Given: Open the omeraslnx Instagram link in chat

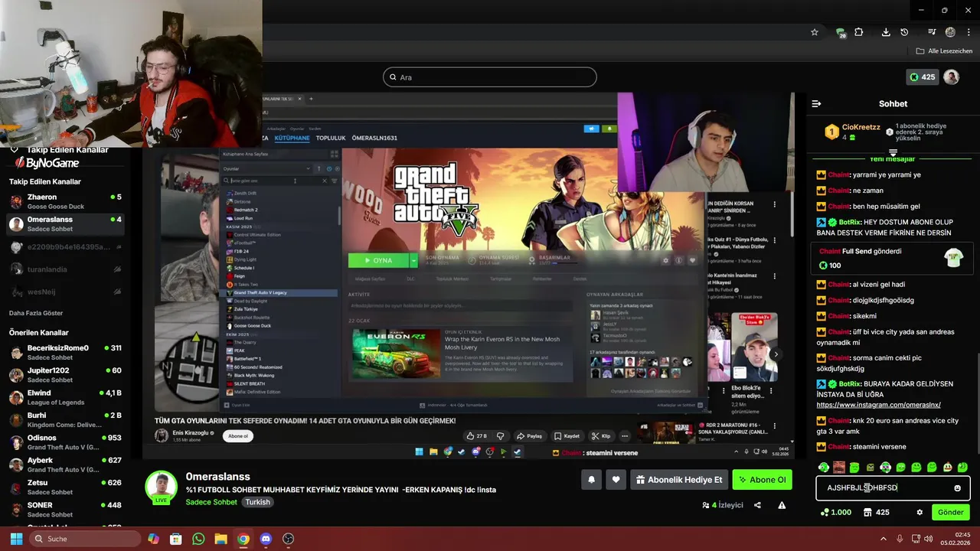Looking at the screenshot, I should [878, 405].
